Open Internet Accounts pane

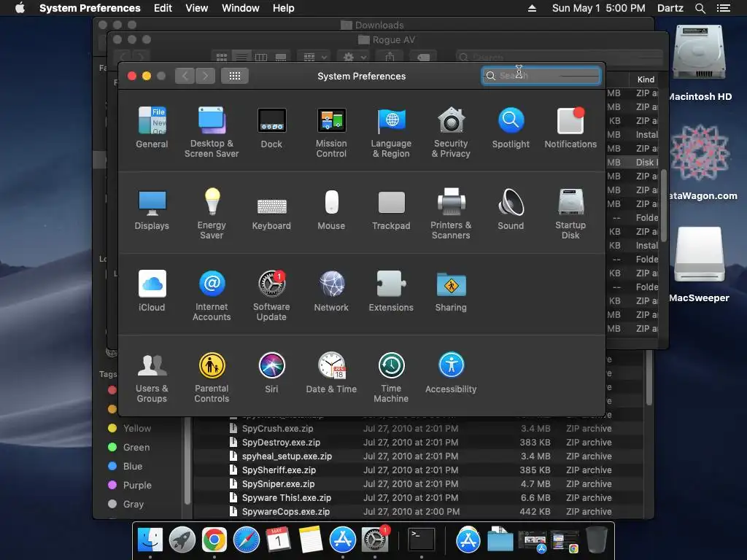coord(212,295)
